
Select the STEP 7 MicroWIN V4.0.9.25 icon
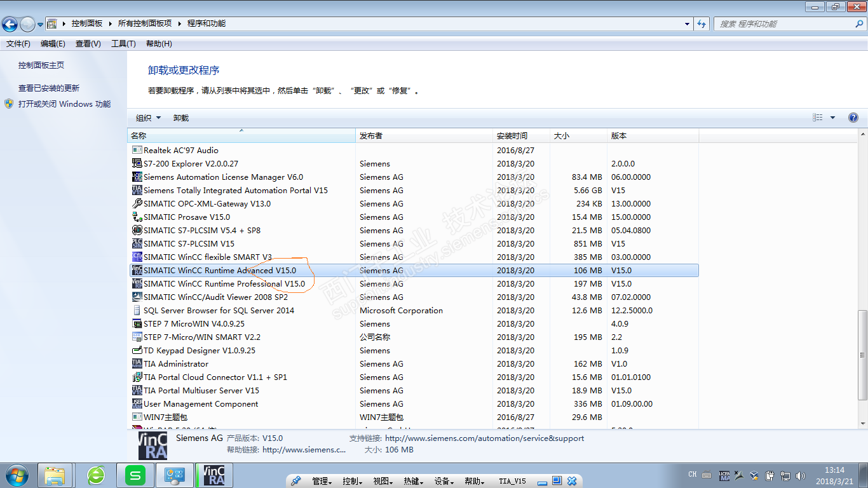point(137,324)
